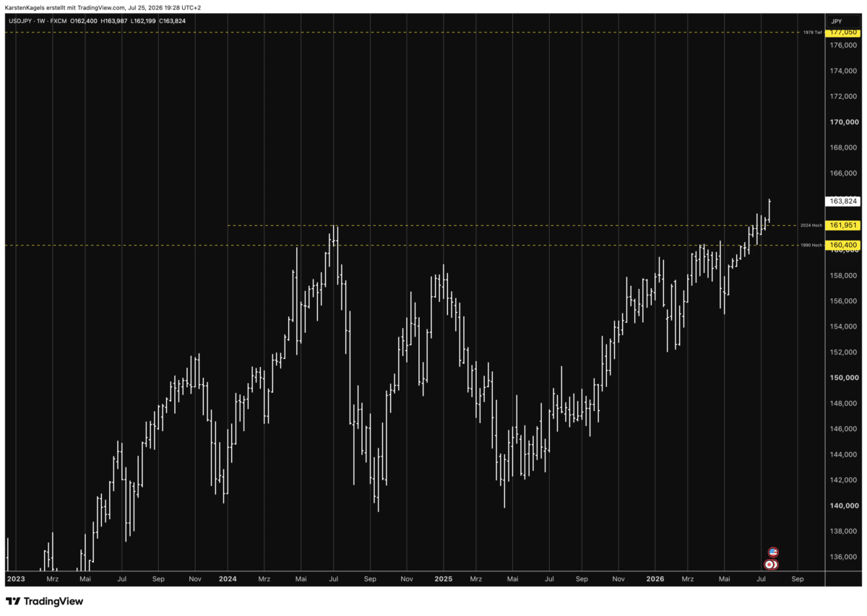Click the 176,000 price axis tick
The width and height of the screenshot is (867, 616).
pyautogui.click(x=843, y=45)
